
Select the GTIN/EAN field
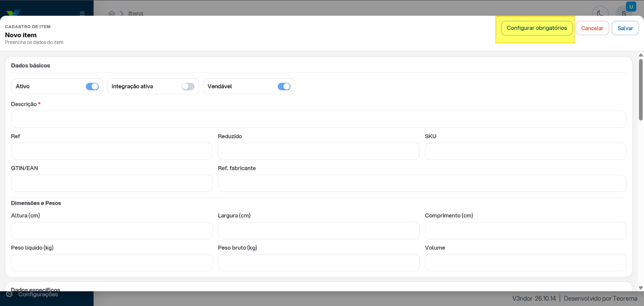112,183
